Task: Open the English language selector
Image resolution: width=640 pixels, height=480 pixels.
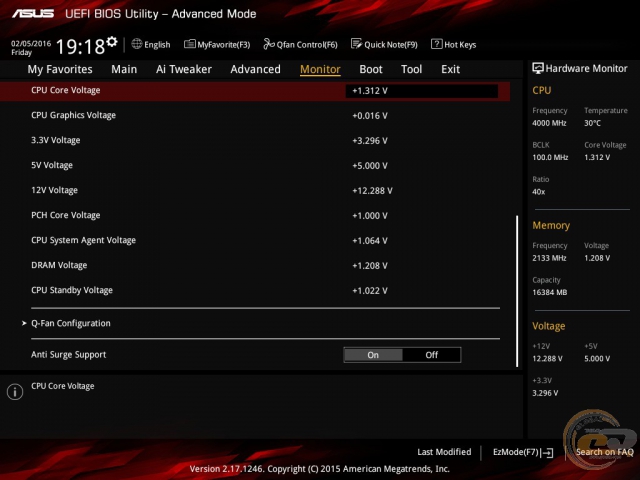Action: pyautogui.click(x=151, y=44)
